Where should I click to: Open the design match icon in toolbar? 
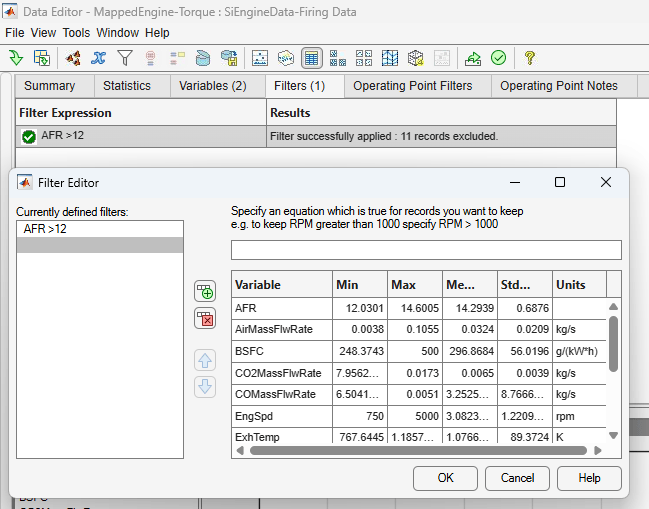coord(73,58)
